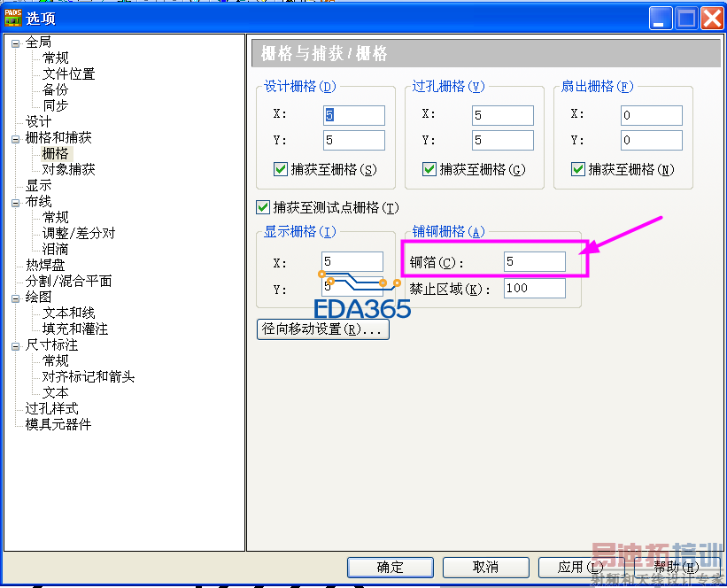727x588 pixels.
Task: Click the 铜箔(C) input field
Action: coord(535,261)
